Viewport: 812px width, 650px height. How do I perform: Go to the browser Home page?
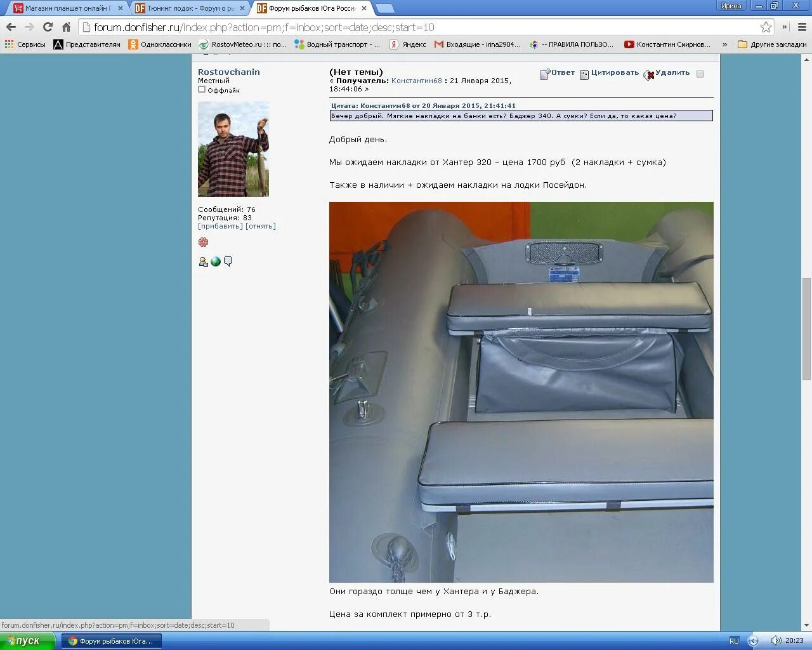tap(66, 27)
